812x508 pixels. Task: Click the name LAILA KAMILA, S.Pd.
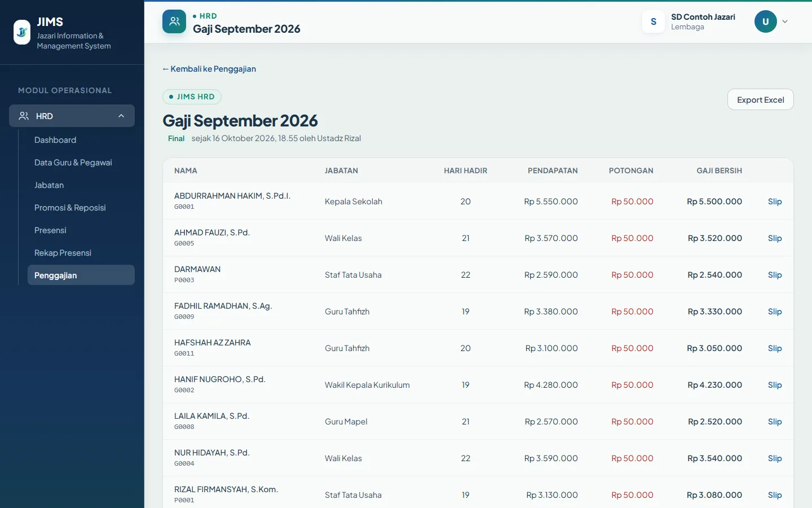211,416
